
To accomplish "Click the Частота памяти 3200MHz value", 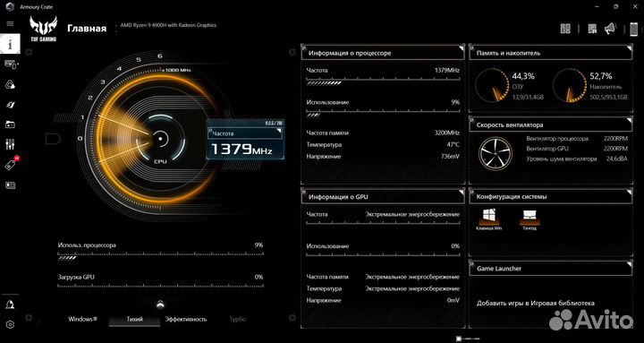I will 447,133.
